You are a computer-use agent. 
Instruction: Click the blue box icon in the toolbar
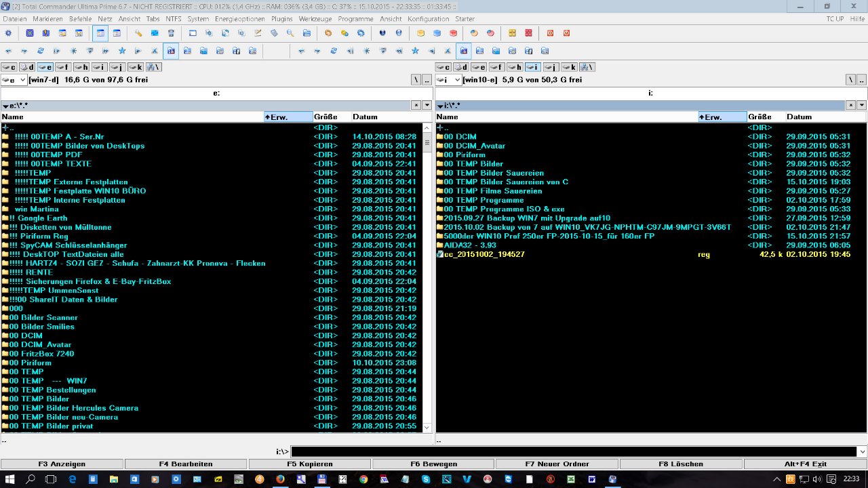pyautogui.click(x=437, y=33)
